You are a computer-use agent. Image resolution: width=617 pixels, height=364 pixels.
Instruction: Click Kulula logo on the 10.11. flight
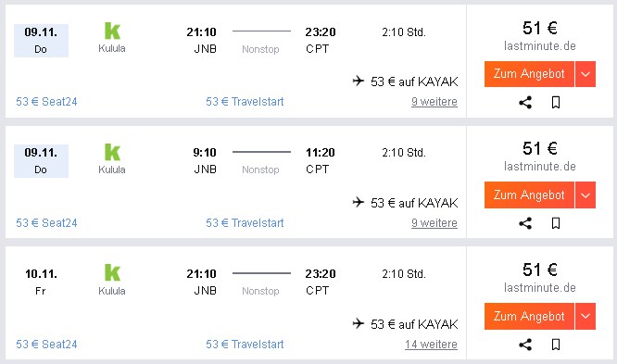pyautogui.click(x=112, y=272)
